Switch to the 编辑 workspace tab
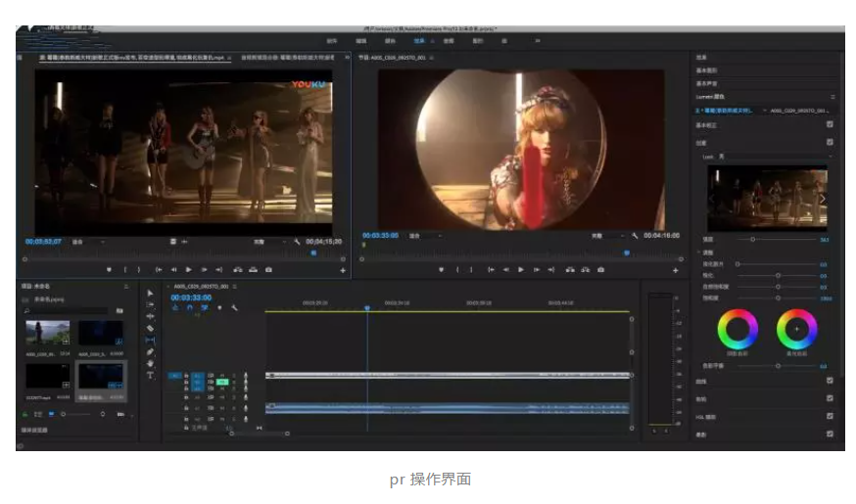The width and height of the screenshot is (856, 504). point(360,41)
